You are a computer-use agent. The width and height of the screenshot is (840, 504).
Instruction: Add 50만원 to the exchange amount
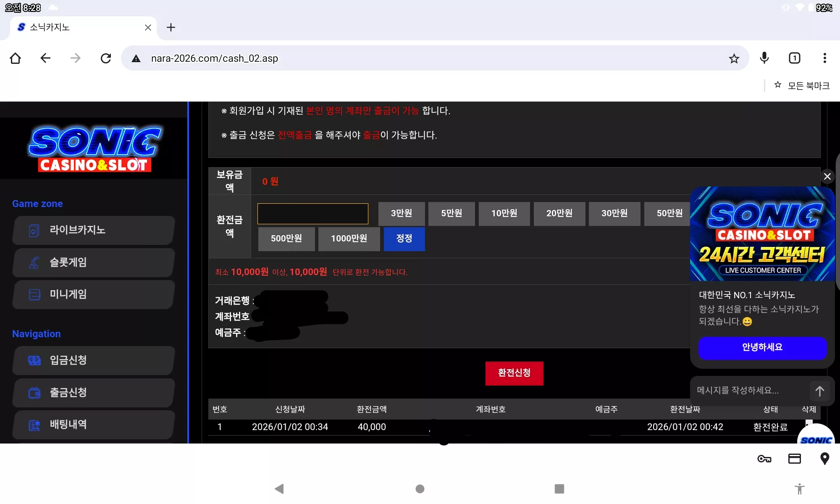pyautogui.click(x=668, y=214)
